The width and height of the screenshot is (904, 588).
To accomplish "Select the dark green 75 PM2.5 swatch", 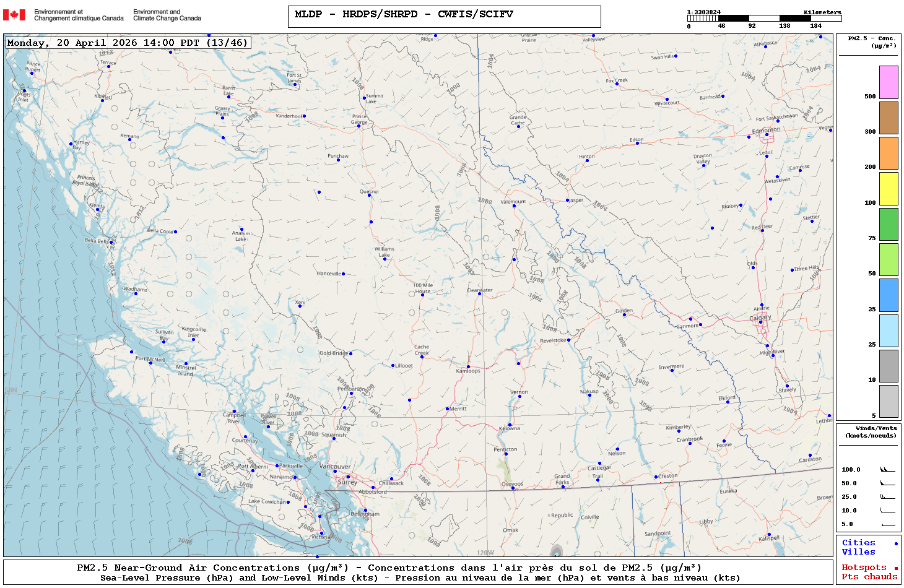I will pyautogui.click(x=889, y=224).
